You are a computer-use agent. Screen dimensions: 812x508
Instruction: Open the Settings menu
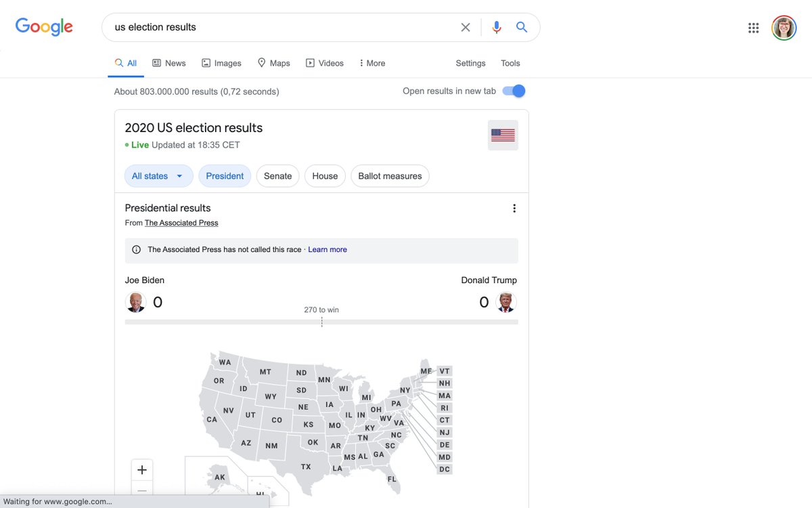point(470,63)
